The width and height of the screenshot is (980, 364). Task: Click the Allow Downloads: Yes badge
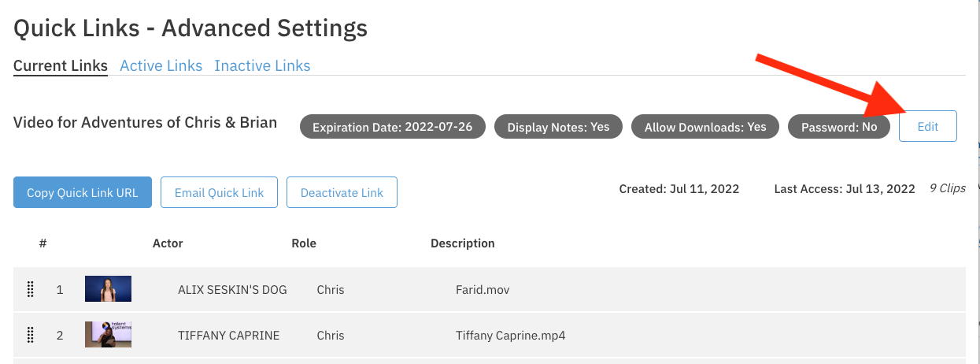[705, 127]
